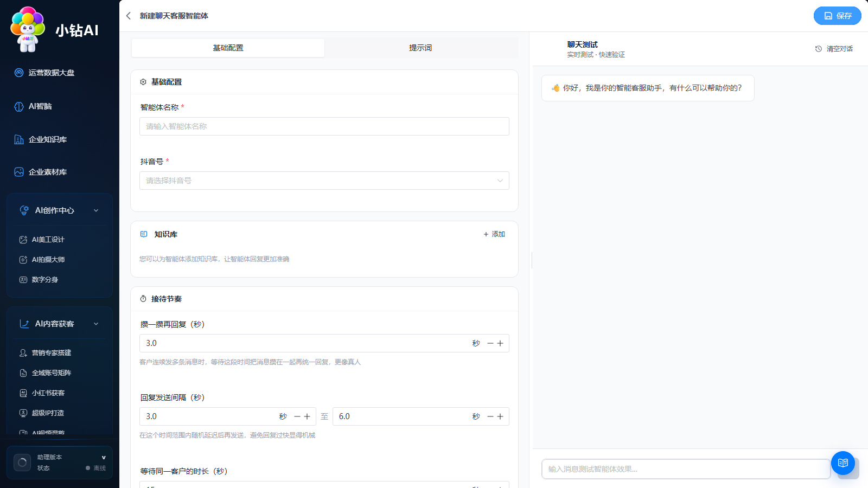Click 清空对话 to clear chat

[x=834, y=49]
